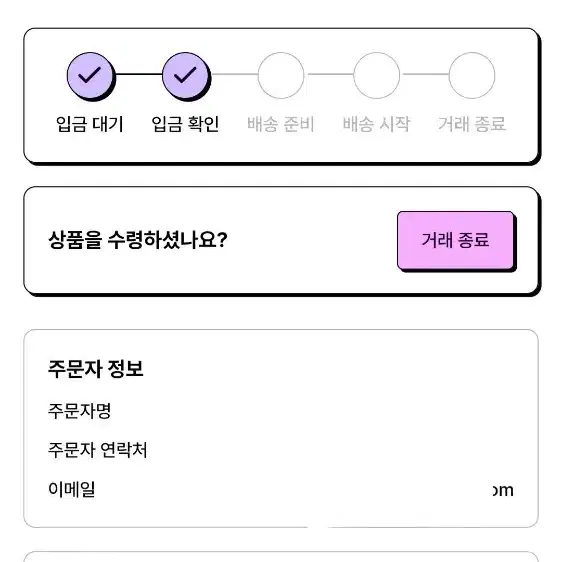Screen dimensions: 562x562
Task: Click the grey line between 입금 확인 and 배송 준비
Action: pos(234,74)
